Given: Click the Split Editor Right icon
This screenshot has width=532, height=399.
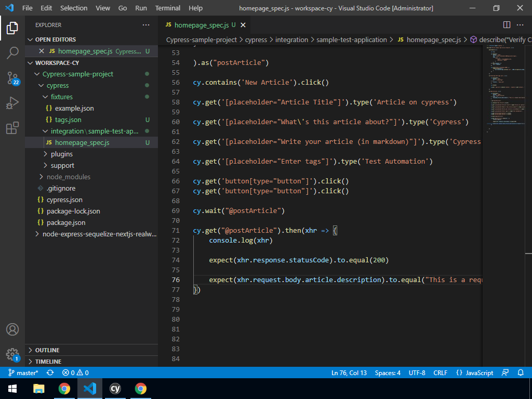Looking at the screenshot, I should [x=507, y=25].
